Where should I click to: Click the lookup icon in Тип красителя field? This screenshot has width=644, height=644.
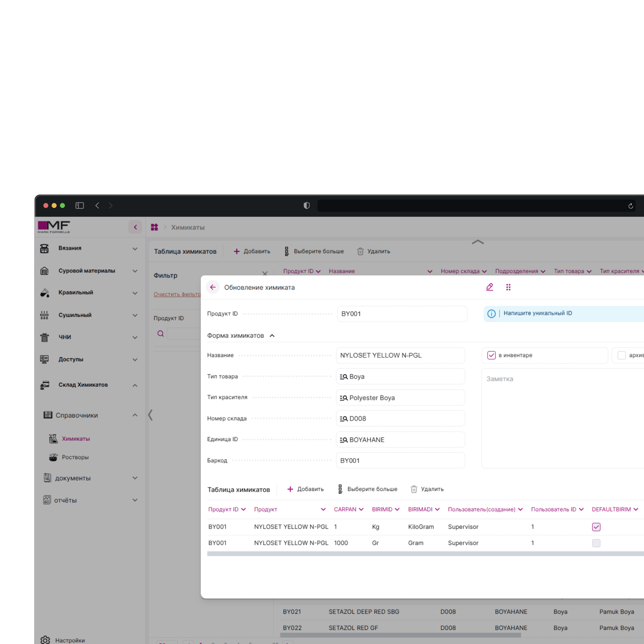pyautogui.click(x=344, y=398)
